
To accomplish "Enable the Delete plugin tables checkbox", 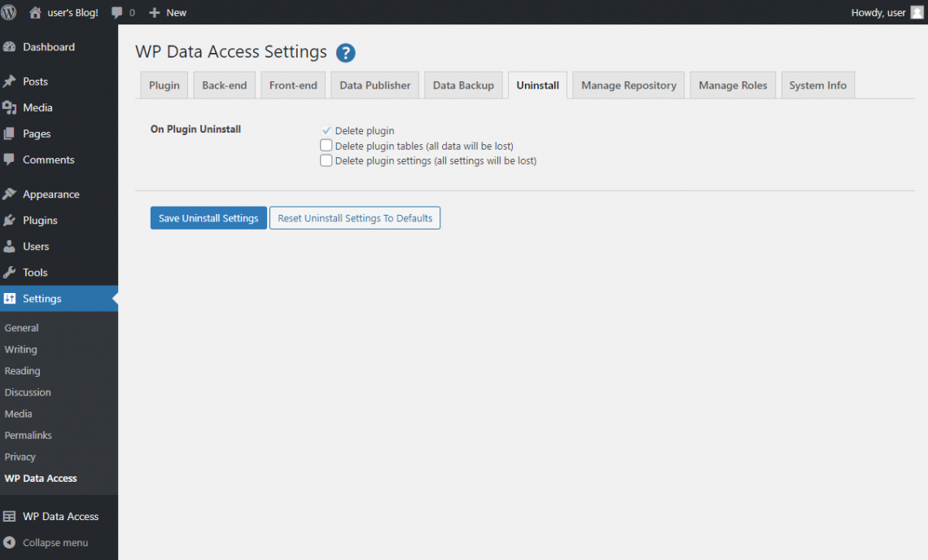I will click(x=326, y=145).
